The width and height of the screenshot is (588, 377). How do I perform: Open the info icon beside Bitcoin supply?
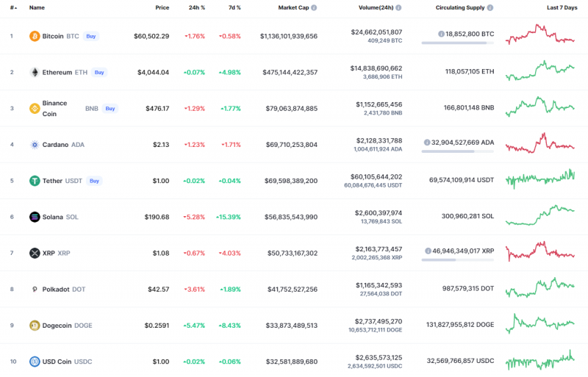441,34
